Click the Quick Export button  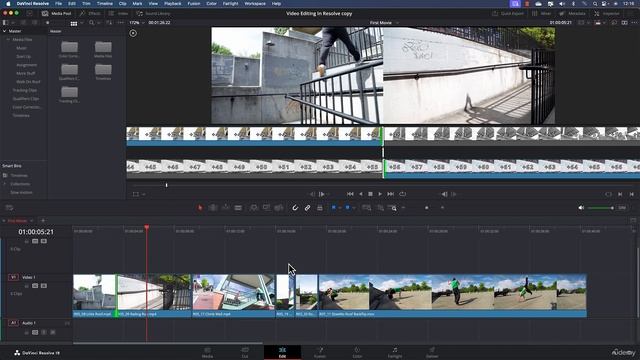tap(508, 13)
